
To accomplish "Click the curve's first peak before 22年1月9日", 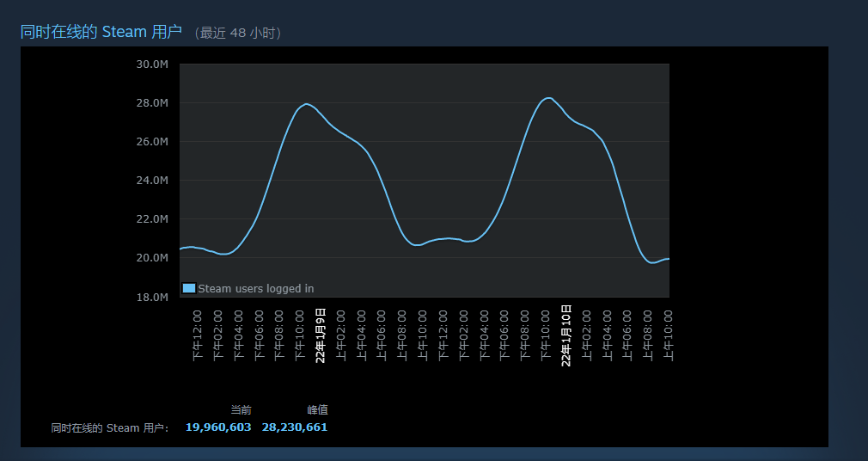I will tap(307, 104).
